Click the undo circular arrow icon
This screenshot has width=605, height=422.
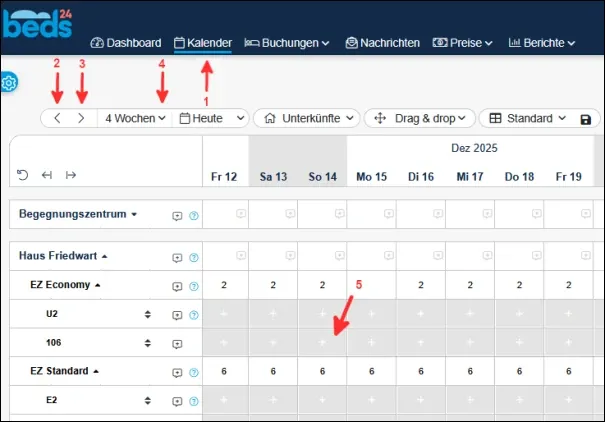click(x=22, y=175)
